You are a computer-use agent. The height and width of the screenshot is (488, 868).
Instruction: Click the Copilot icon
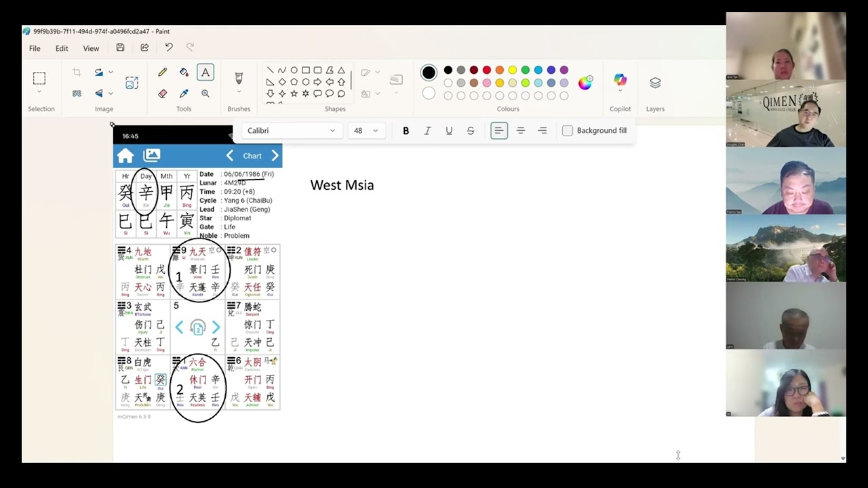[x=620, y=80]
